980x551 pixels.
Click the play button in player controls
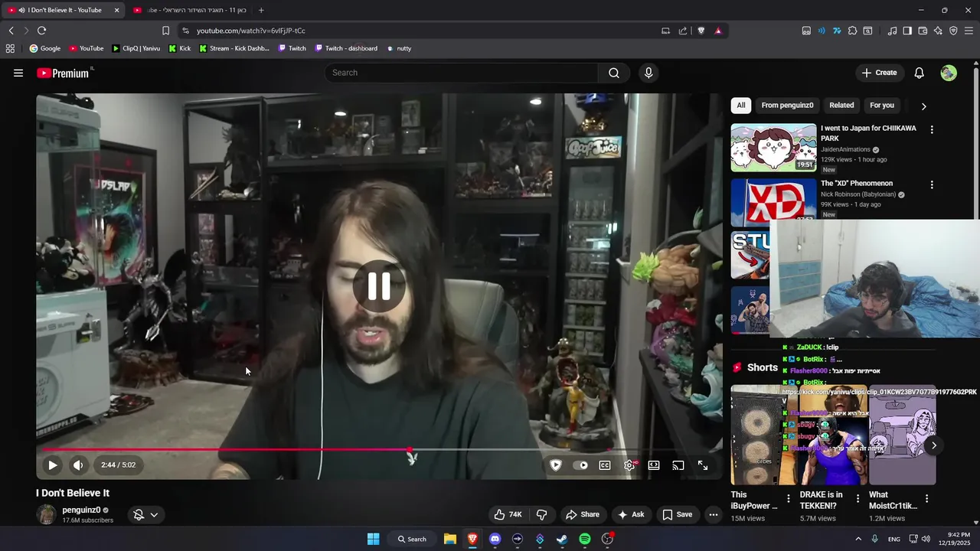(53, 465)
